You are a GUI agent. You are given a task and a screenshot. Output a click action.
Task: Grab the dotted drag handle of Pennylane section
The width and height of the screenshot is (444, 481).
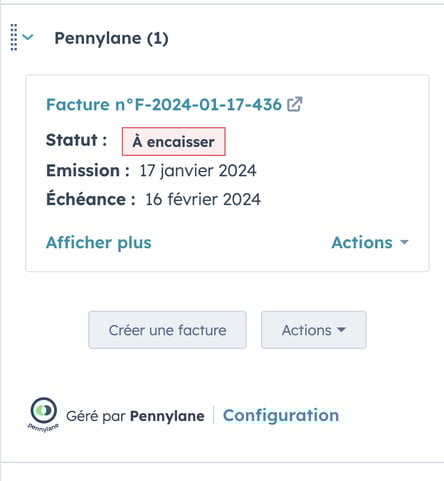pos(14,37)
